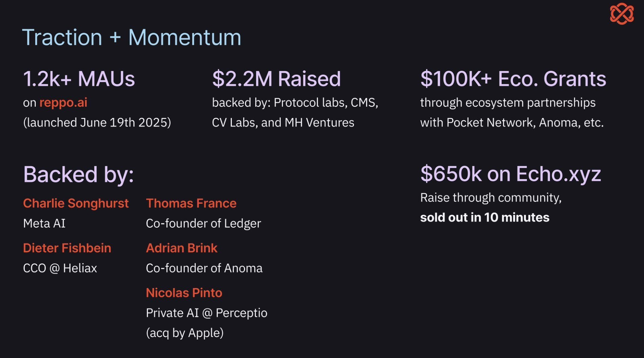The image size is (644, 358).
Task: Open the reppo.ai link
Action: [63, 102]
